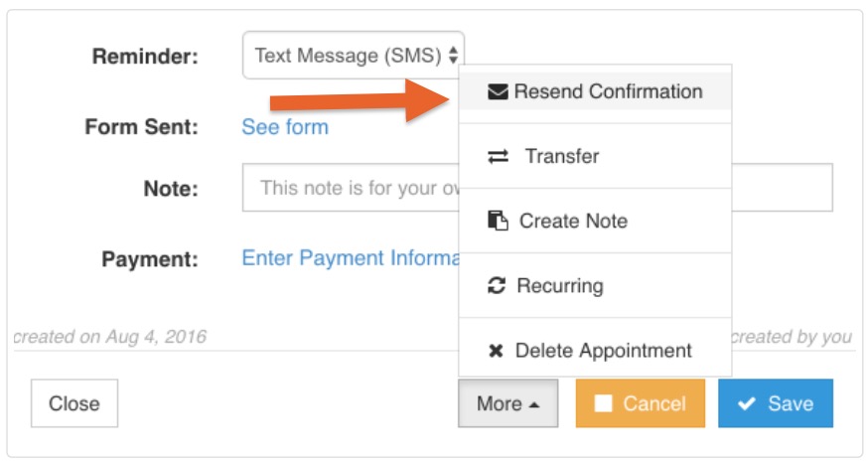Click the Close button

[74, 403]
